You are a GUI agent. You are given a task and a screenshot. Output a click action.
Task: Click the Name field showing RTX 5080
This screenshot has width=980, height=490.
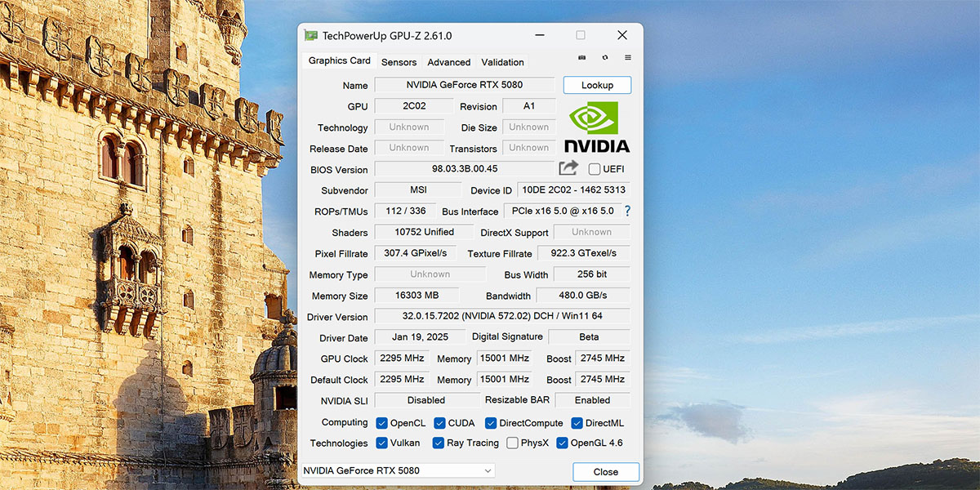point(464,85)
